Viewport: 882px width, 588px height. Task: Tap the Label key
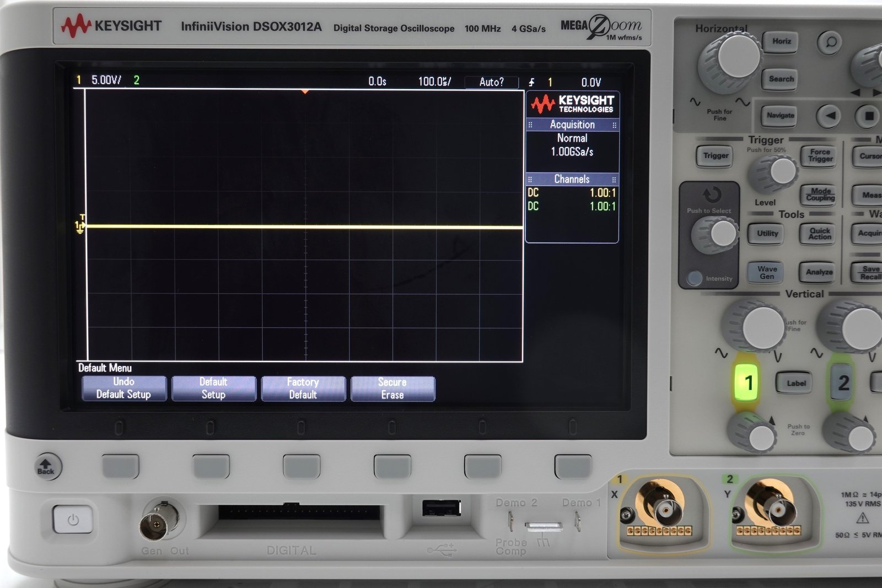(795, 384)
